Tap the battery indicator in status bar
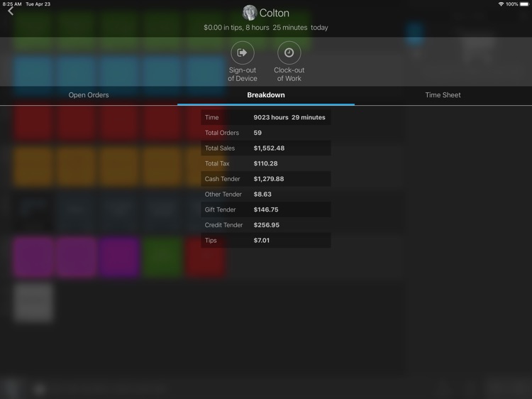532x399 pixels. (524, 4)
